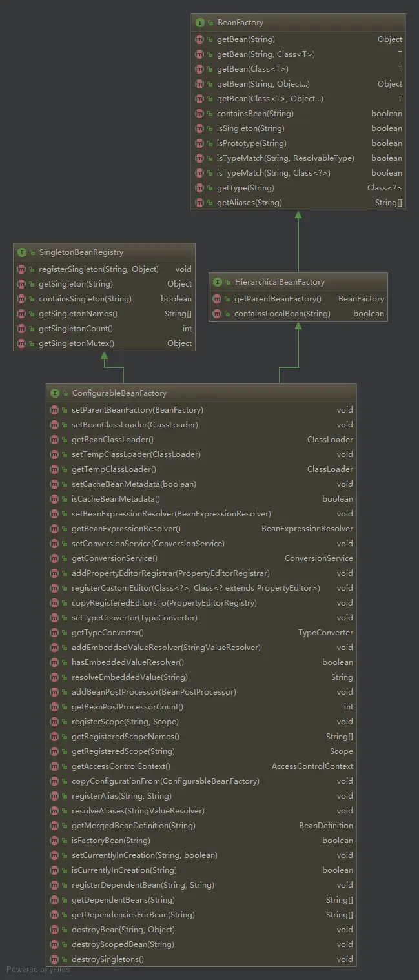Select getBeanPostProcessorCount() method row
Screen dimensions: 419x980
[201, 707]
